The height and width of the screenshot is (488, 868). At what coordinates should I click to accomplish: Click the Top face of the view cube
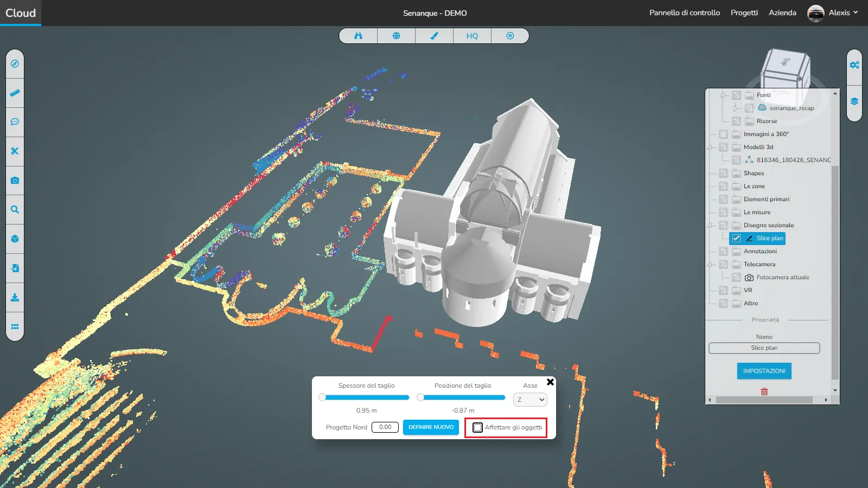point(786,61)
